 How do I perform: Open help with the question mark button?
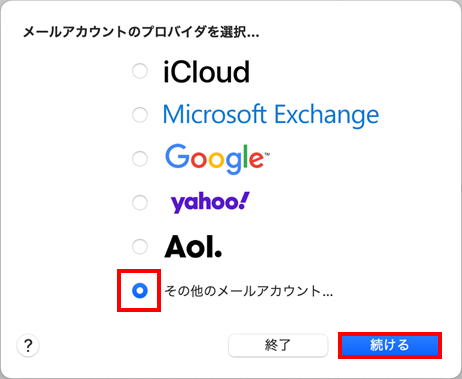pos(28,346)
